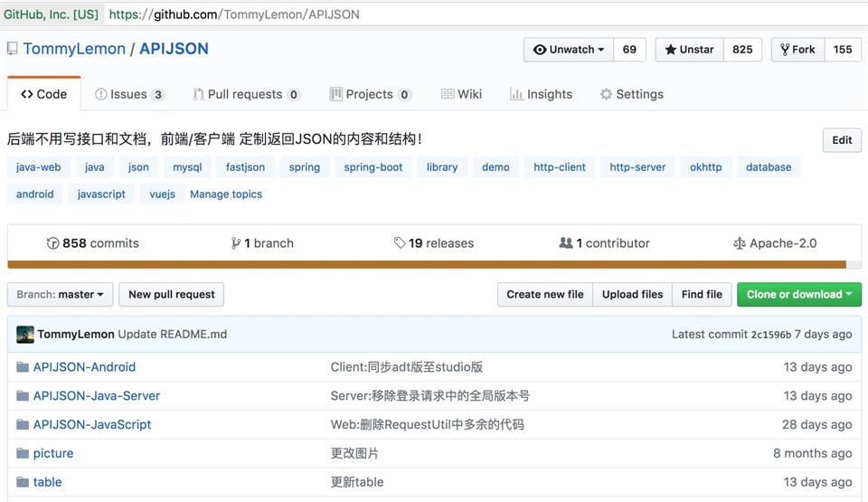This screenshot has height=502, width=868.
Task: Click the language breakdown color bar
Action: [x=434, y=264]
